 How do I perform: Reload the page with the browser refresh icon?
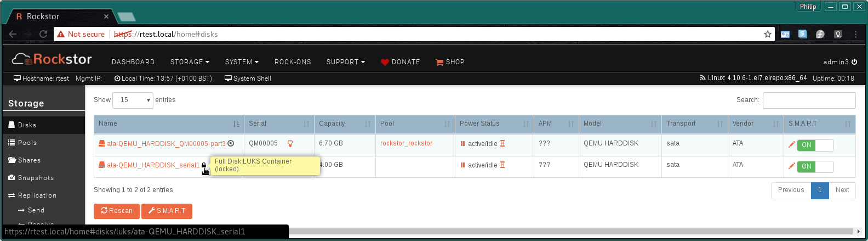pos(43,34)
